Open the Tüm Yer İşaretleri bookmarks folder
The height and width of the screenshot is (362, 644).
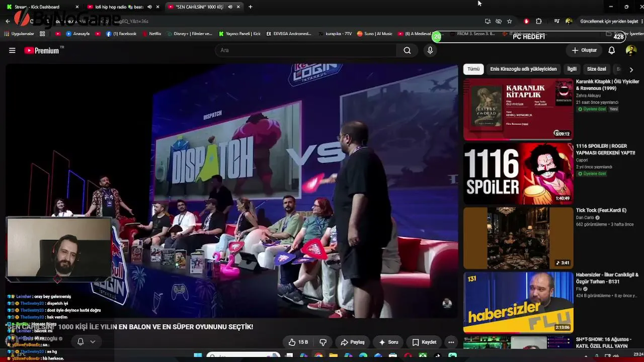[x=624, y=34]
